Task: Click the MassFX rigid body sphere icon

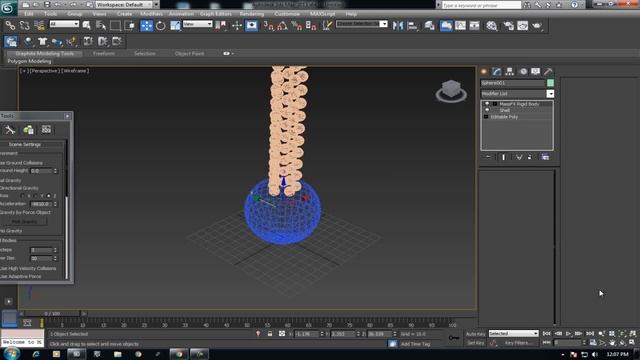Action: coord(28,41)
